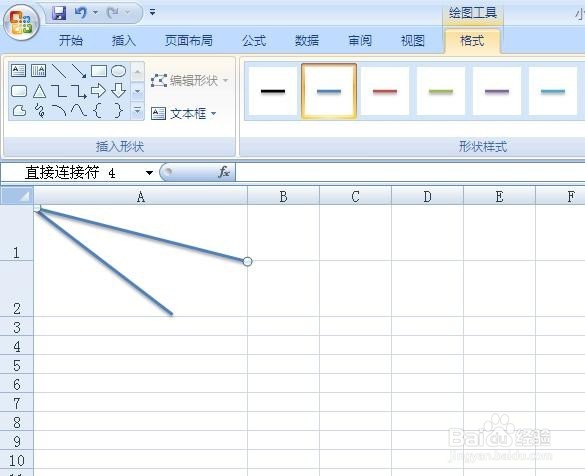Viewport: 585px width, 476px height.
Task: Select the isosceles triangle shape
Action: (39, 91)
